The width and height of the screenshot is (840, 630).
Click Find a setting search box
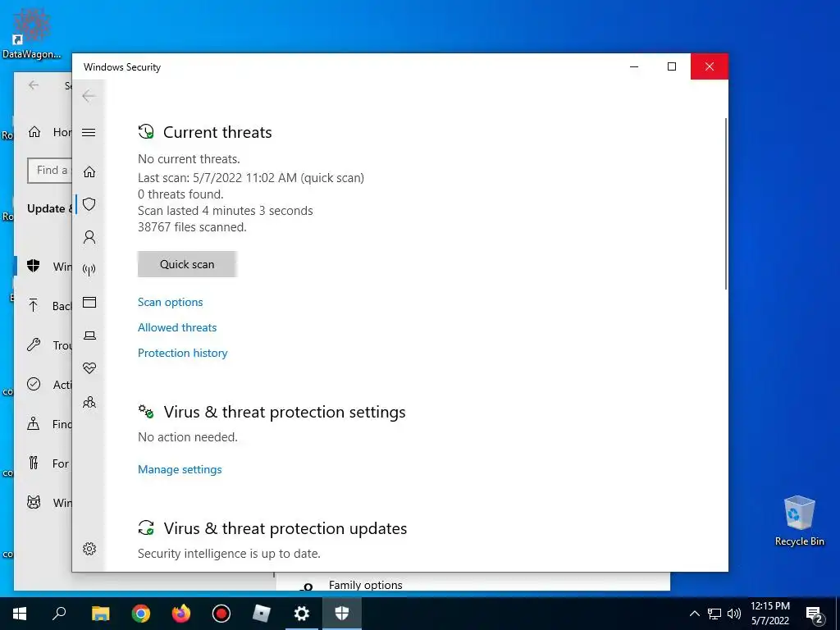(50, 171)
